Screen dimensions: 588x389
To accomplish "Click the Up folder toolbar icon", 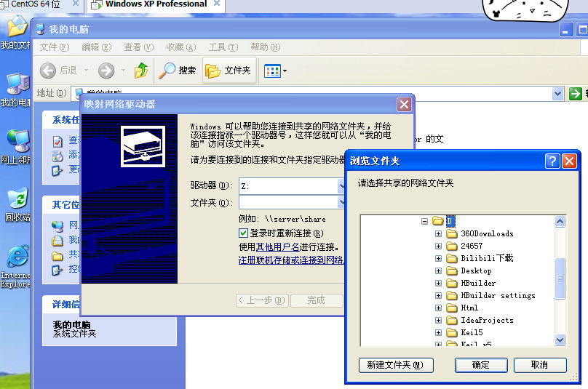I will pyautogui.click(x=141, y=71).
